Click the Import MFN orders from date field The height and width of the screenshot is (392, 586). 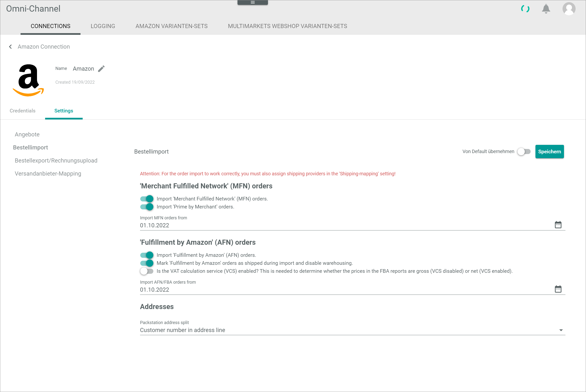pyautogui.click(x=353, y=225)
